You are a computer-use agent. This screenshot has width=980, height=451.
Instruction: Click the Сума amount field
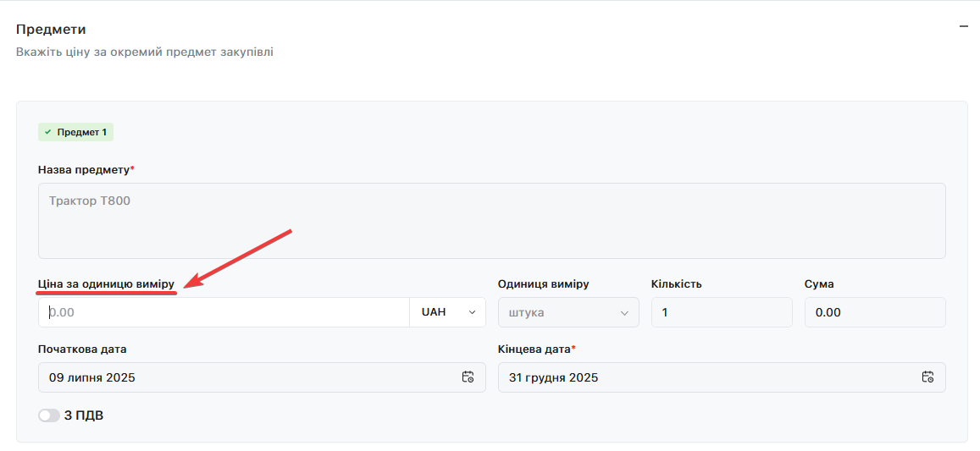coord(874,312)
